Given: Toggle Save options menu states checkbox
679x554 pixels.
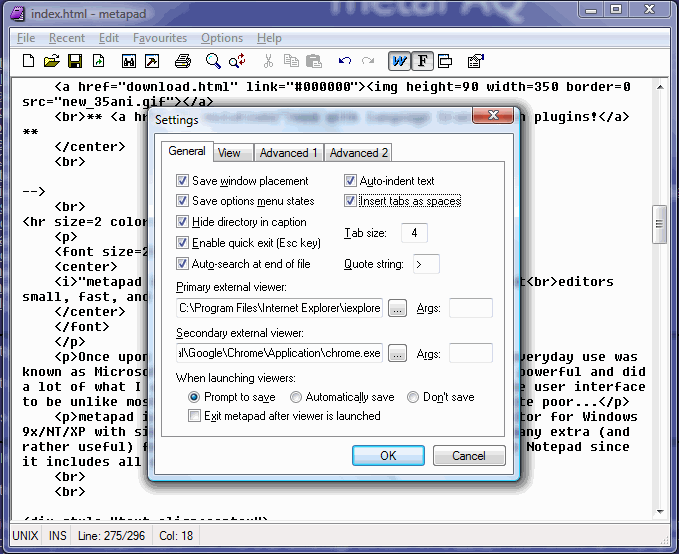Looking at the screenshot, I should pos(182,201).
